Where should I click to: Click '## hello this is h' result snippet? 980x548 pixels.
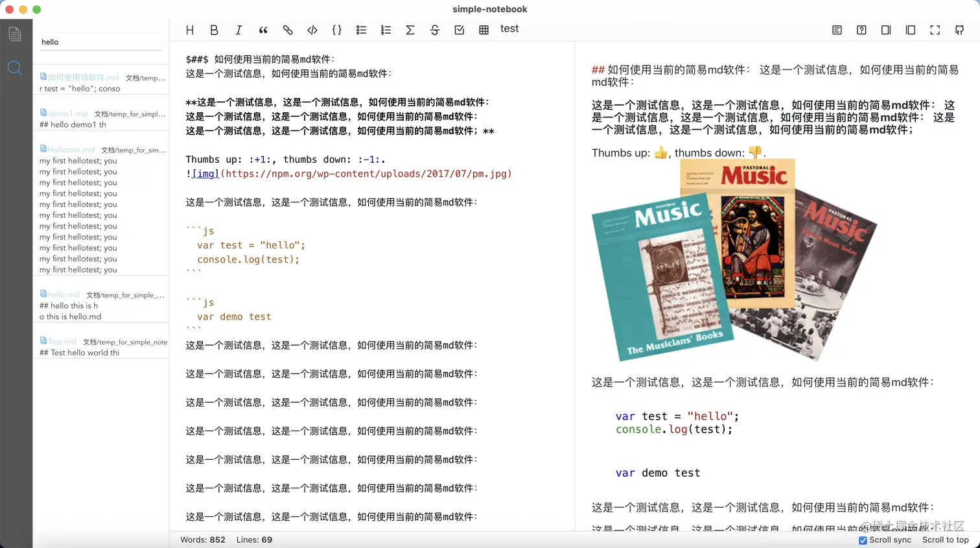coord(69,305)
